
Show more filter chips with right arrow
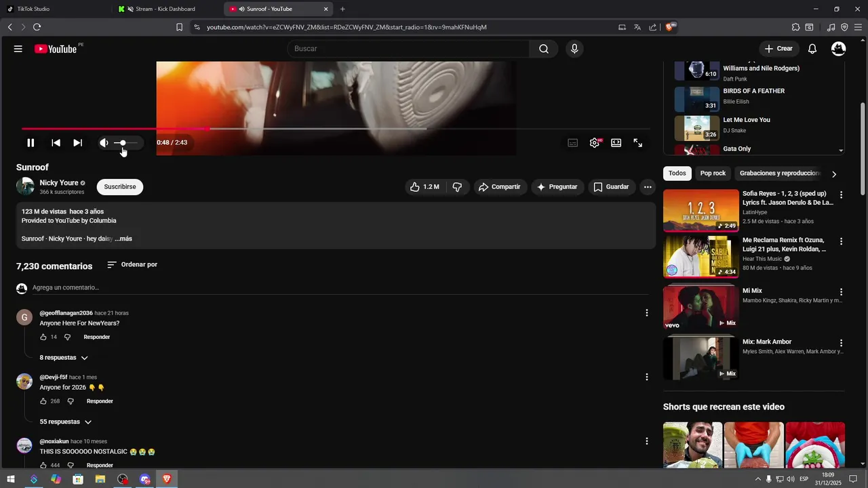[x=834, y=174]
